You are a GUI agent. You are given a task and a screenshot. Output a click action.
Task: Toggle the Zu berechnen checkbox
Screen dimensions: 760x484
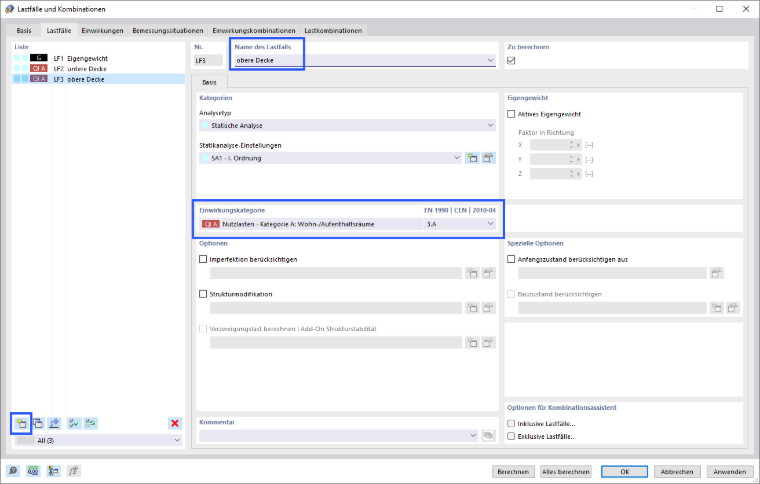tap(511, 61)
